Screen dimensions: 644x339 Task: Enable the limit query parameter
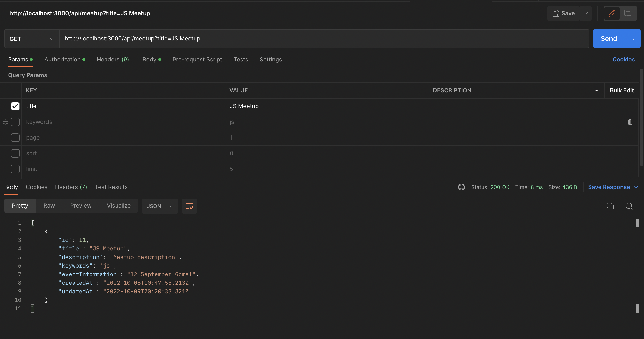(x=15, y=169)
